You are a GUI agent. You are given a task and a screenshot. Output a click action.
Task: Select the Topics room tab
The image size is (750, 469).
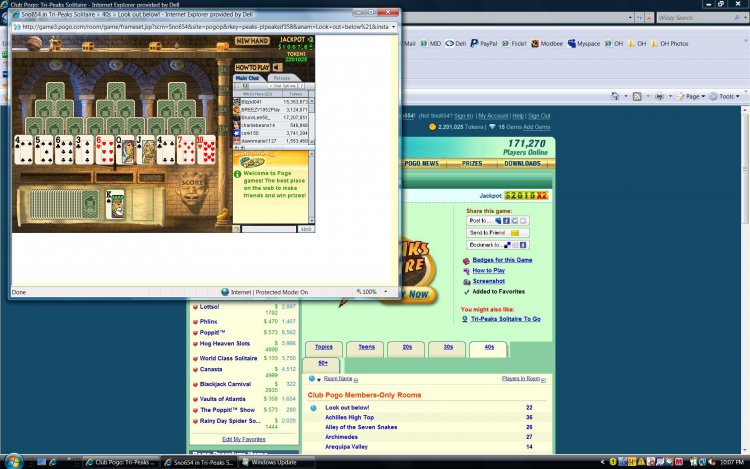[324, 348]
